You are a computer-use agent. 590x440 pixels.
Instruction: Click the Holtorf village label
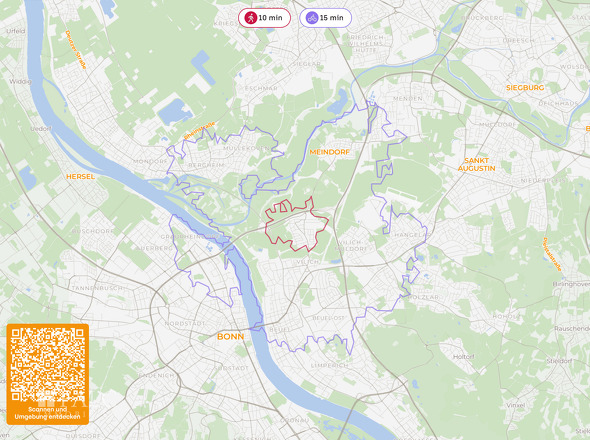coord(464,357)
